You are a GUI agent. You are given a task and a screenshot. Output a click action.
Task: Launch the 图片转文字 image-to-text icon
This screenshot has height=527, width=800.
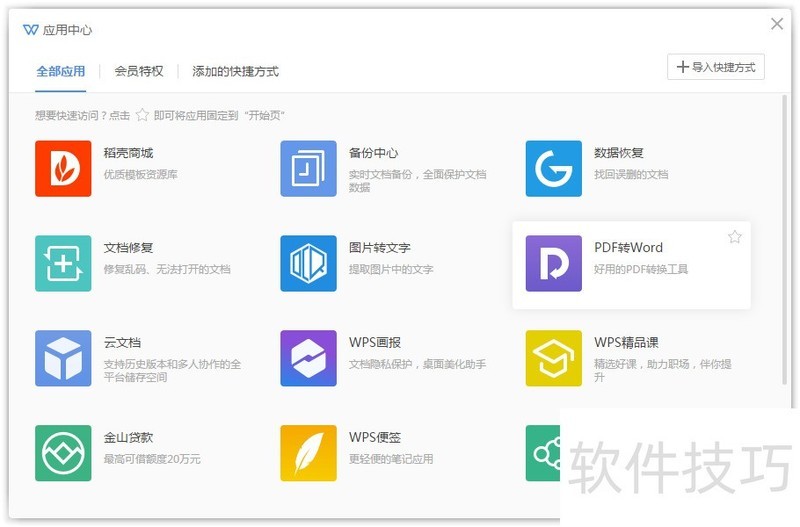308,263
